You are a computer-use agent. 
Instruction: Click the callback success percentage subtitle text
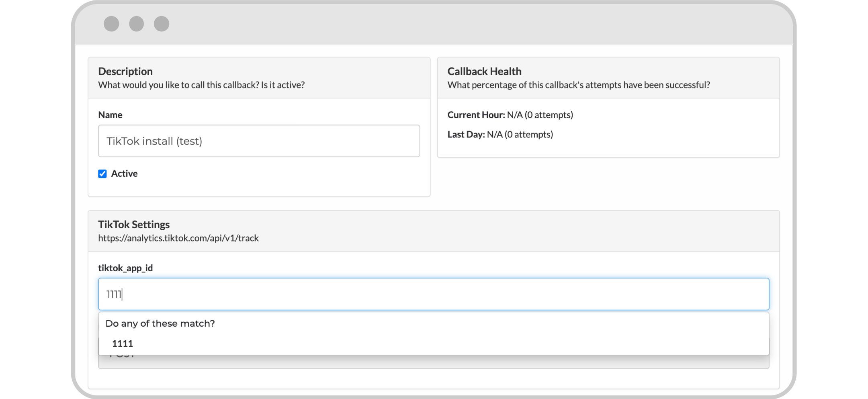578,85
